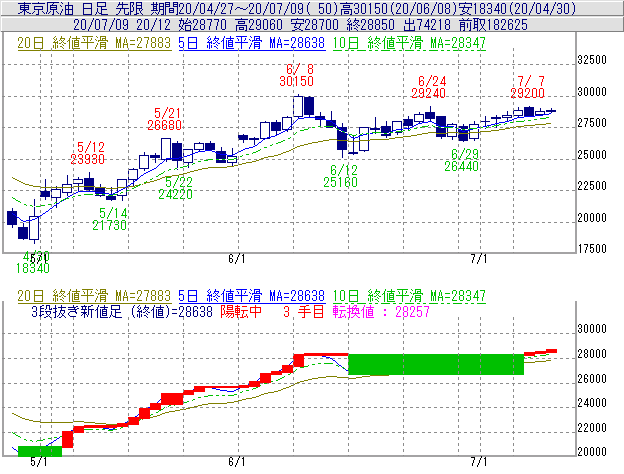This screenshot has height=474, width=624.
Task: Click the lower chart 6/1 date label
Action: click(237, 462)
